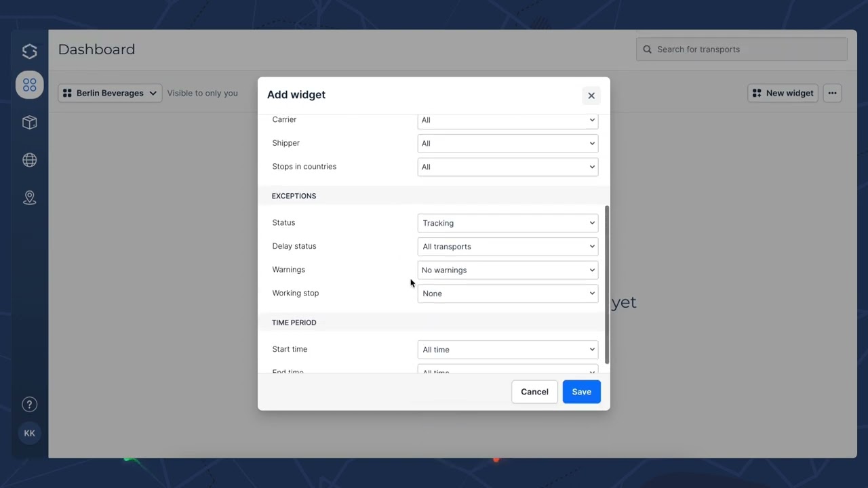Click the Visible to only you text
This screenshot has height=488, width=868.
pos(202,94)
